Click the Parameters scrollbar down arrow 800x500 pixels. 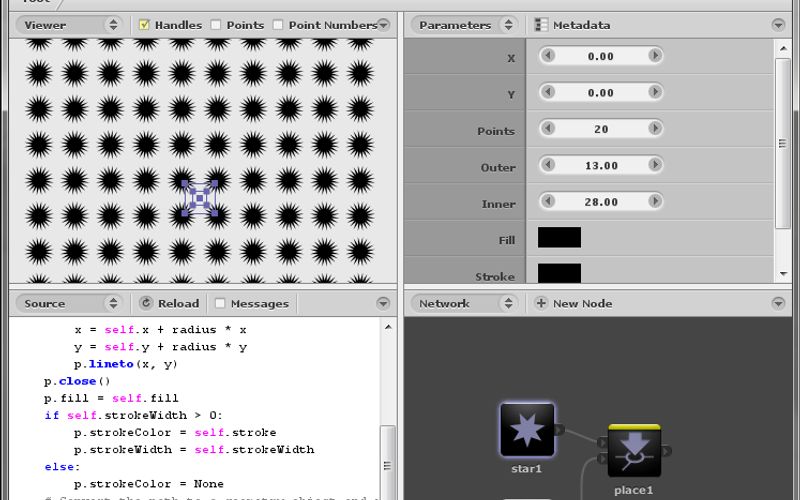(x=783, y=274)
